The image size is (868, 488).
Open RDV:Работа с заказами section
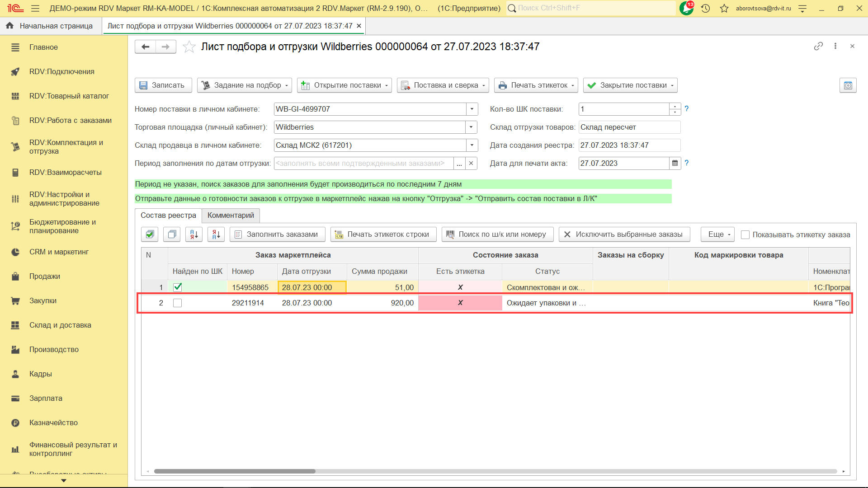click(x=70, y=120)
